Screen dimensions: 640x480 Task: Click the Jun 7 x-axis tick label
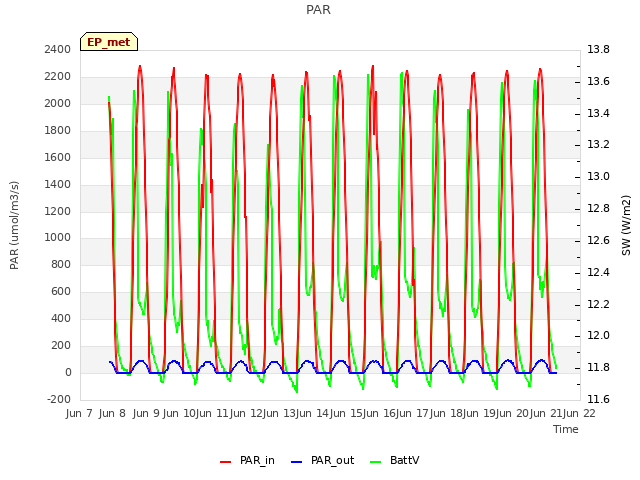(79, 413)
